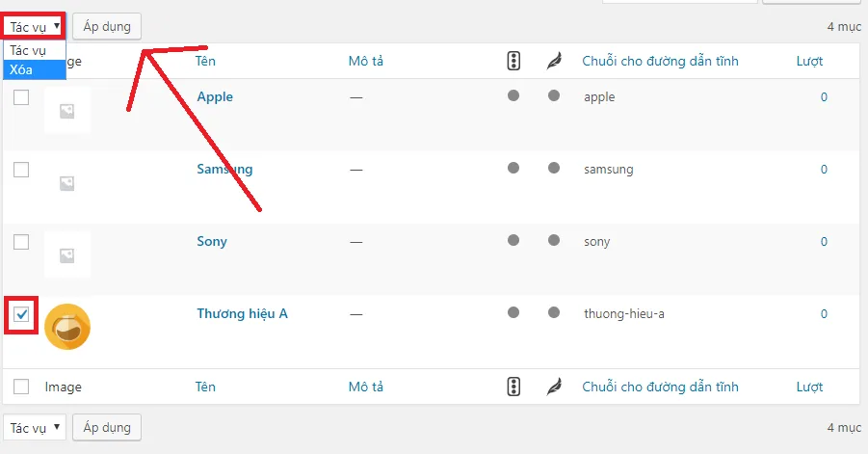Click the gray SEO dot for Apple
Screen dimensions: 868x454
point(513,95)
